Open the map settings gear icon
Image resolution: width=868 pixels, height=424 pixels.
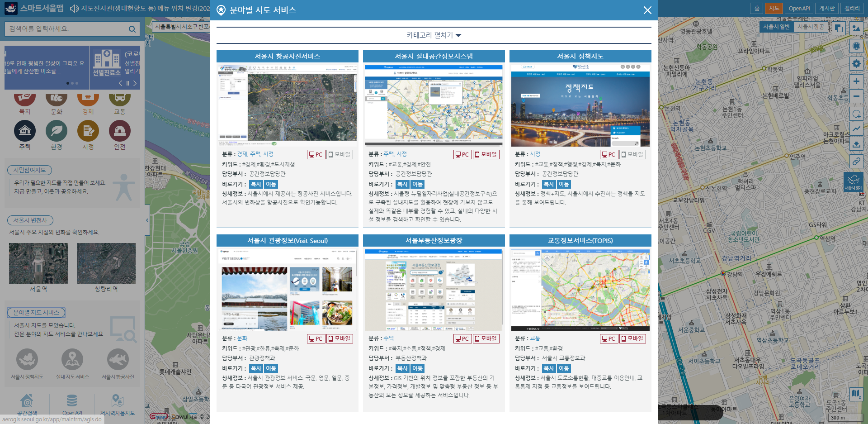click(x=856, y=63)
